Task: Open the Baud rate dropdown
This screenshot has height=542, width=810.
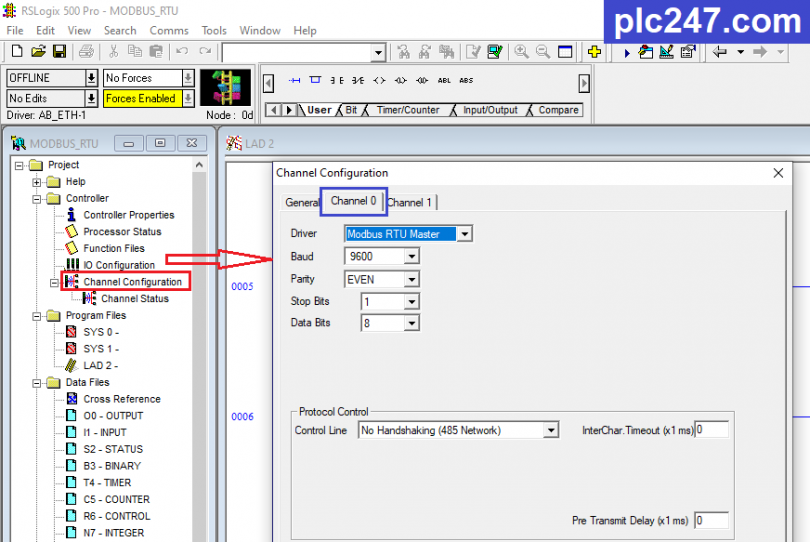Action: (x=411, y=257)
